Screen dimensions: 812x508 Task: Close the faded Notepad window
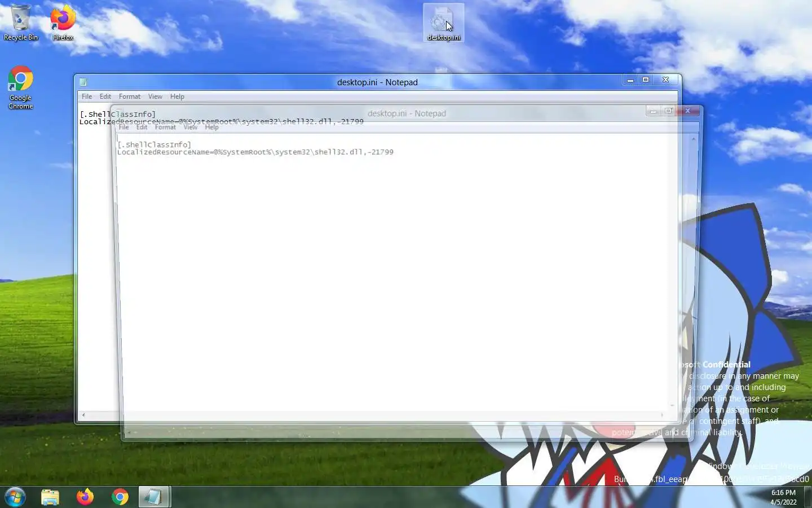point(687,111)
